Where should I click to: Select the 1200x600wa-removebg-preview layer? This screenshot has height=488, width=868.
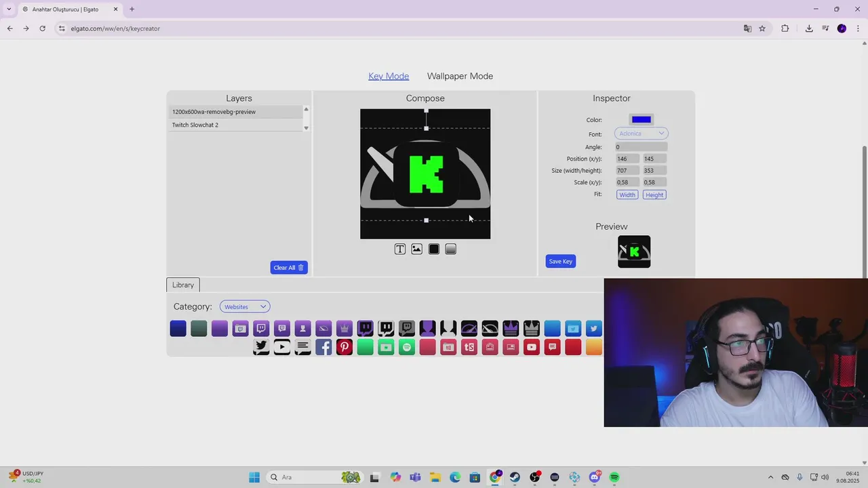[x=235, y=112]
